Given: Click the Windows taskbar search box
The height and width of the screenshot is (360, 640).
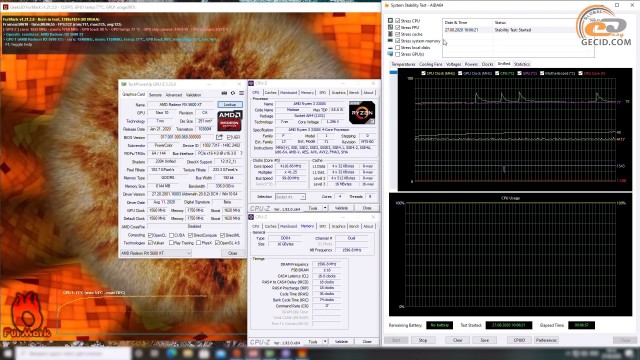Looking at the screenshot, I should pos(74,353).
